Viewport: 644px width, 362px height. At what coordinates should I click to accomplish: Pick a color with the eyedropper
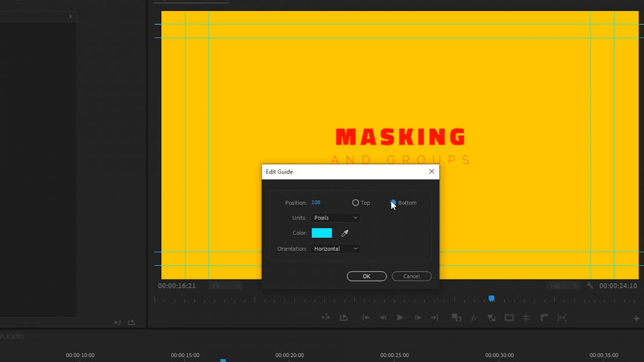(345, 233)
